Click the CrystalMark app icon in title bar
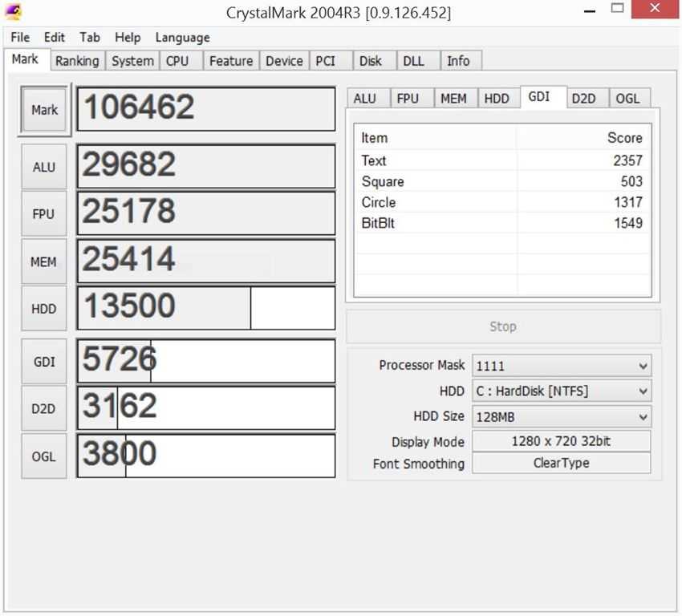This screenshot has height=616, width=682. (13, 12)
